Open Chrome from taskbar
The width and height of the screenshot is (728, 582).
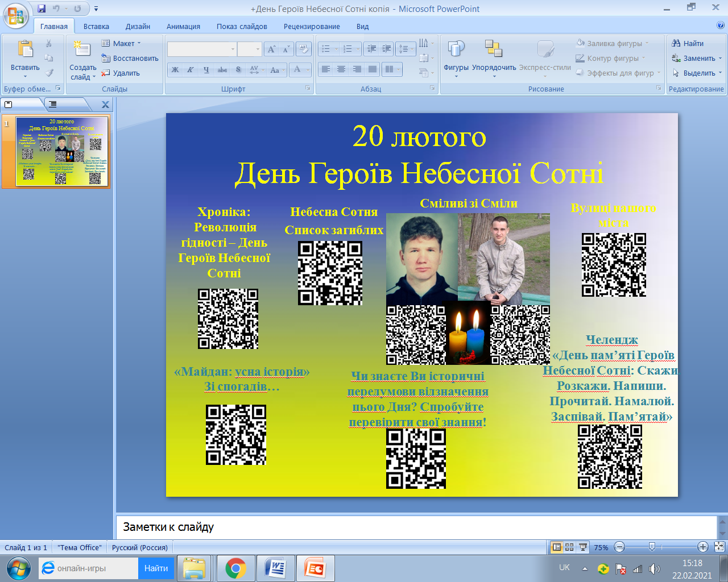235,568
